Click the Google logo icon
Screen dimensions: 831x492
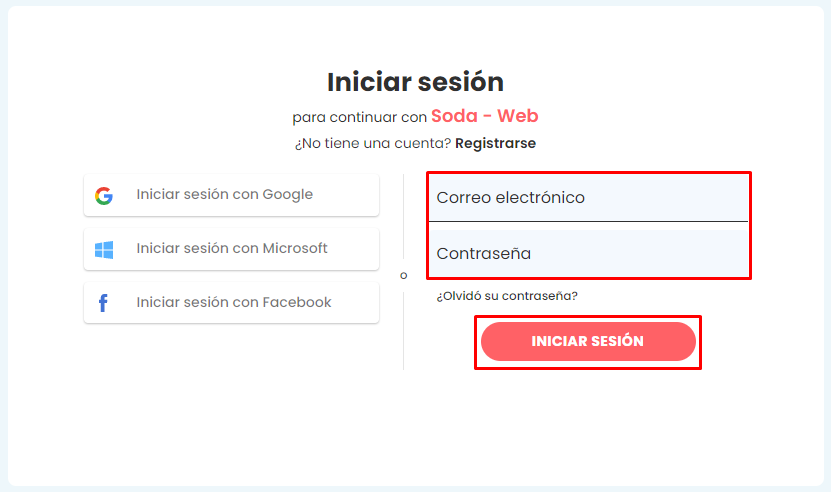(x=104, y=195)
